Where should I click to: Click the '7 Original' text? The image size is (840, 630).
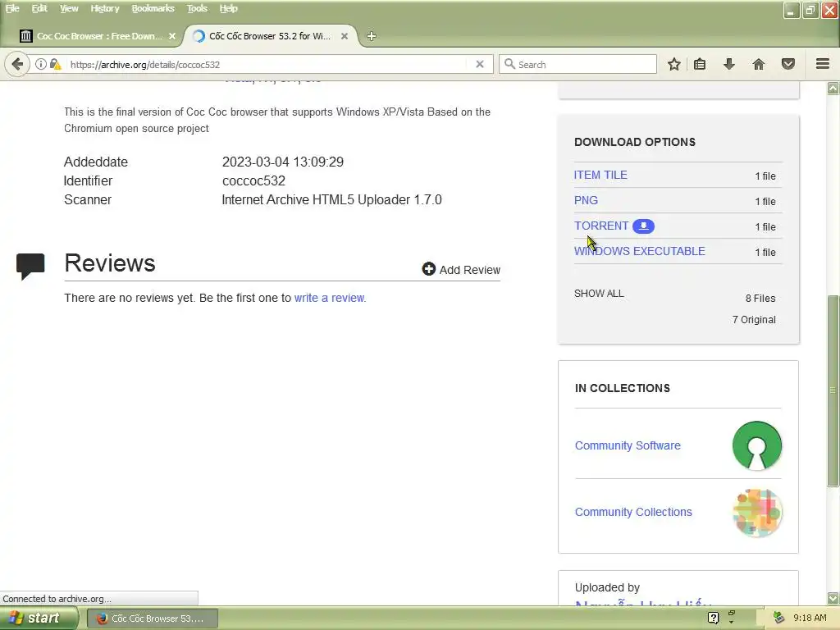(754, 320)
